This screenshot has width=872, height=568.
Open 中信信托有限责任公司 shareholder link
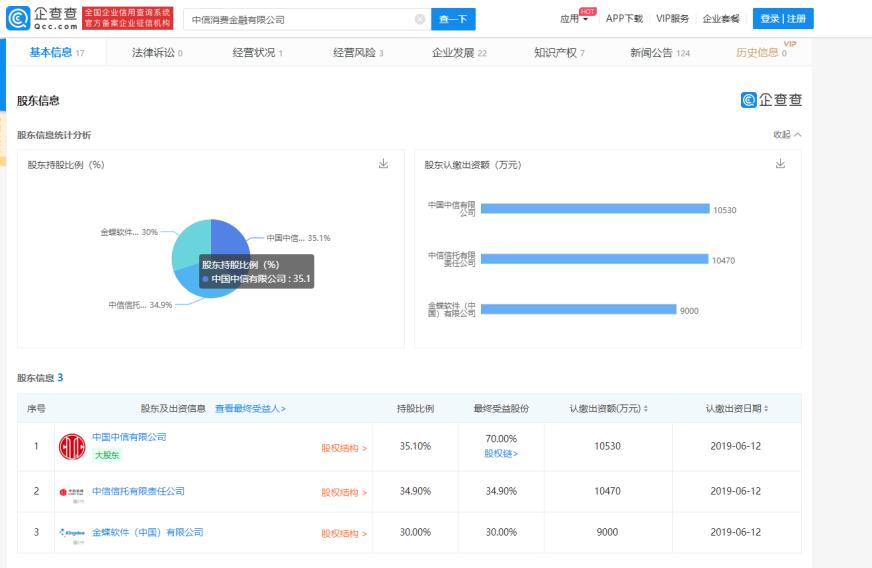(138, 491)
